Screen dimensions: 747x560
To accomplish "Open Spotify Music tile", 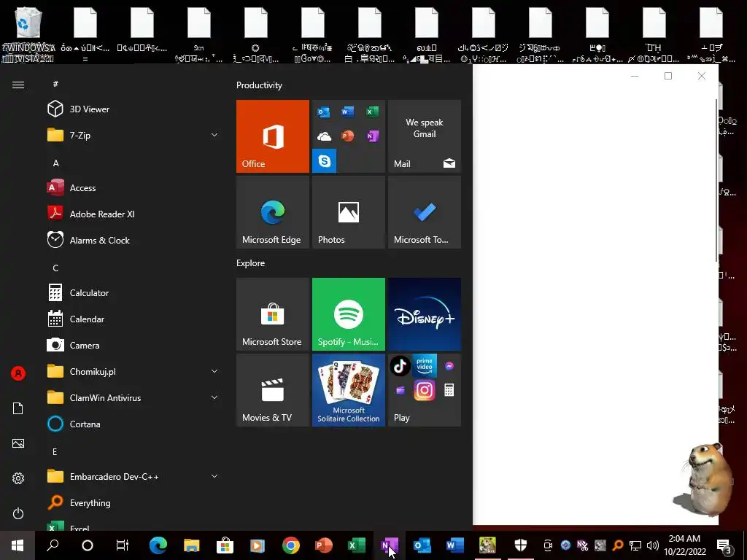I will (x=349, y=314).
